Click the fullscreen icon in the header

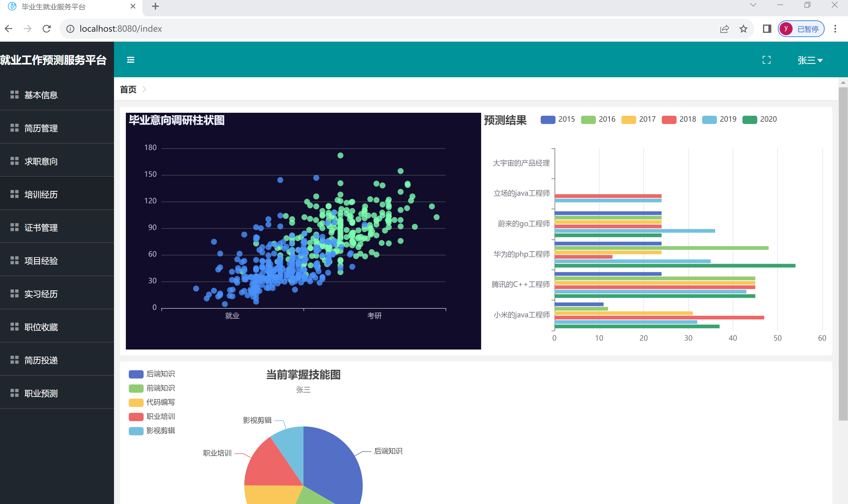[766, 60]
